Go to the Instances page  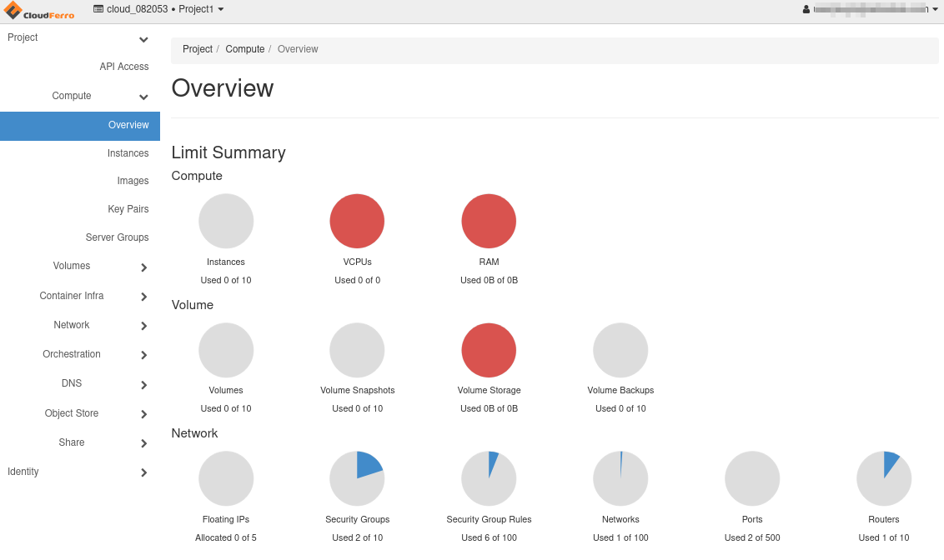pyautogui.click(x=128, y=153)
